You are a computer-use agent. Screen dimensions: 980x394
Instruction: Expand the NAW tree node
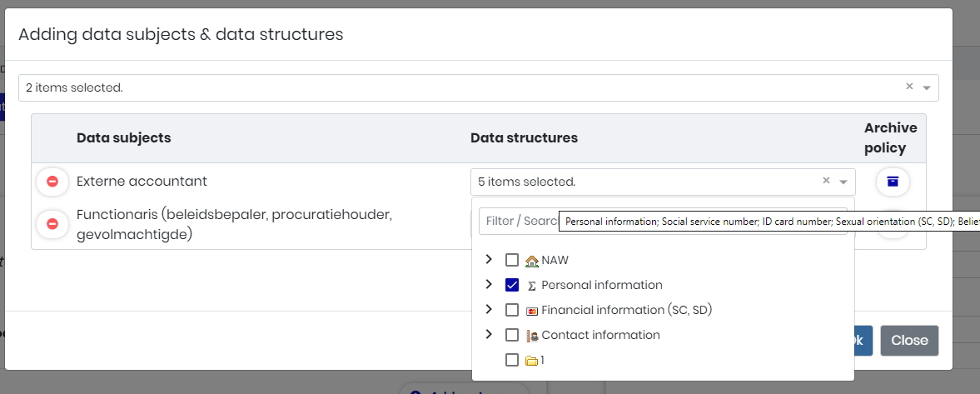(490, 259)
